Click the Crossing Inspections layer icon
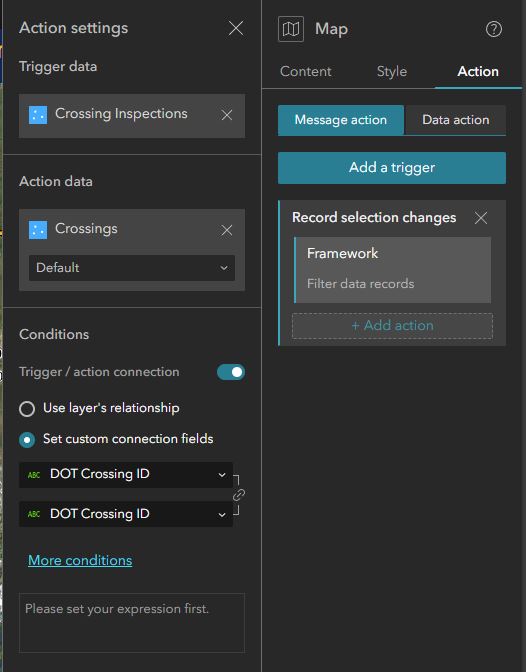The height and width of the screenshot is (672, 526). (x=38, y=115)
